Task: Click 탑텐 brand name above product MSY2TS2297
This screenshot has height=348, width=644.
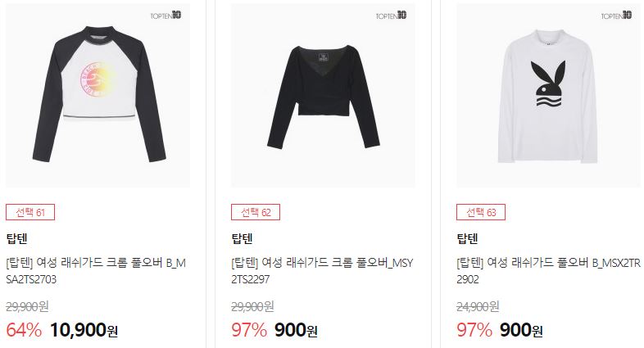Action: point(242,238)
